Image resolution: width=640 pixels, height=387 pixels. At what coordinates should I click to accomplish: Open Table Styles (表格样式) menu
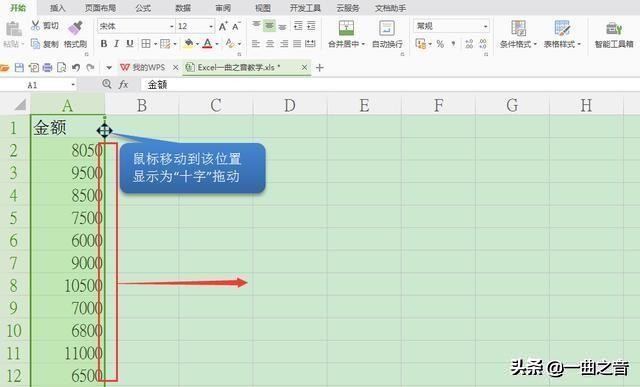[x=562, y=34]
